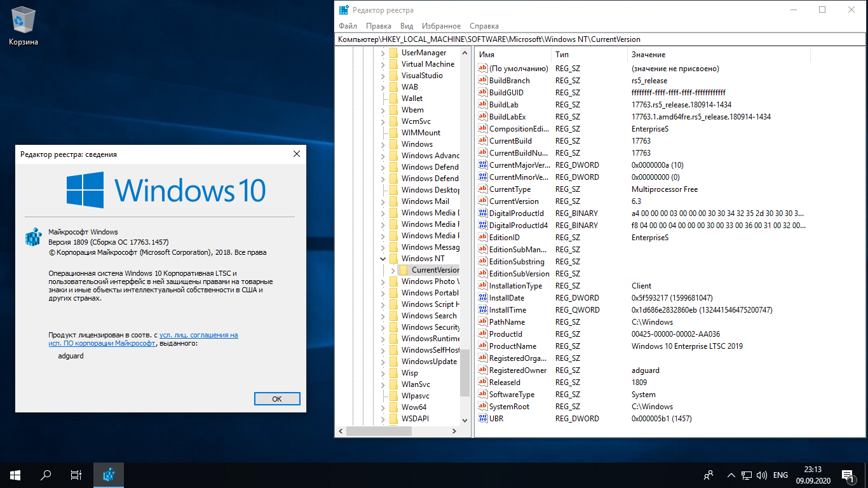This screenshot has width=868, height=488.
Task: Expand the WindowsUpdate tree node
Action: (383, 362)
